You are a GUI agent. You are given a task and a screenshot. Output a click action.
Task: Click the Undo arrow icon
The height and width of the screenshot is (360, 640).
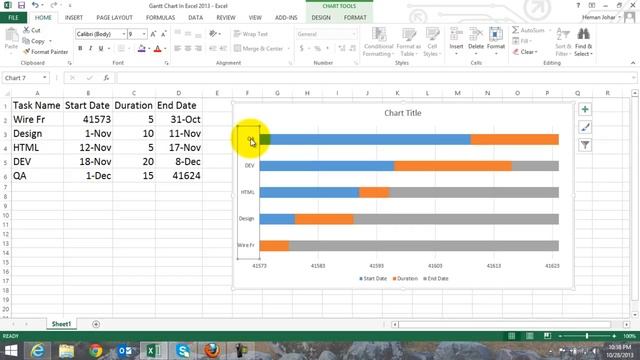[35, 6]
